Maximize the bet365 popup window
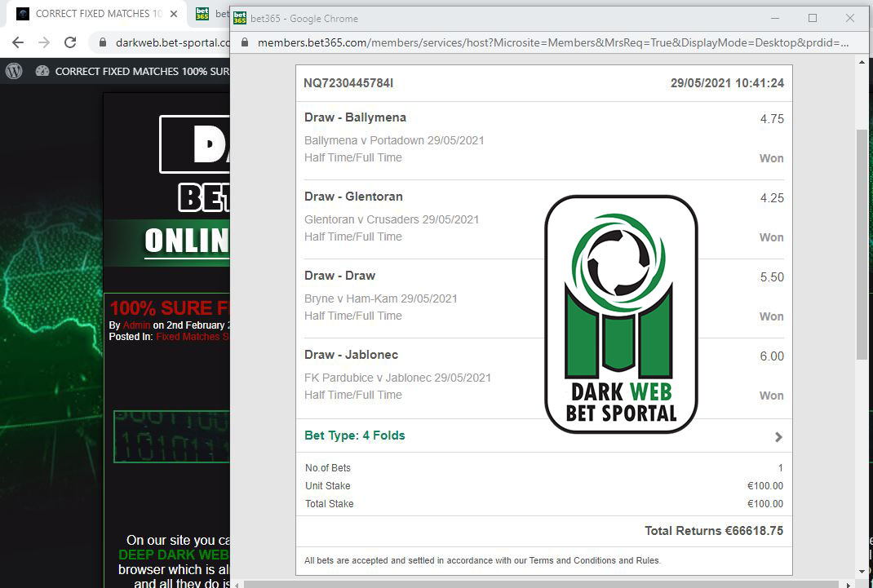The height and width of the screenshot is (588, 873). (x=813, y=19)
